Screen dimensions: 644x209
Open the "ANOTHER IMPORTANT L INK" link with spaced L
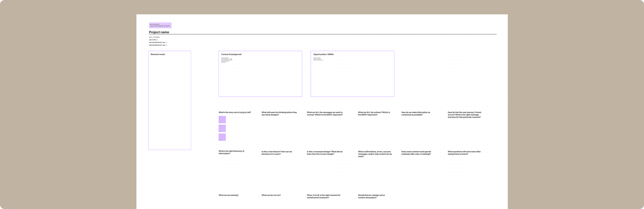158,45
